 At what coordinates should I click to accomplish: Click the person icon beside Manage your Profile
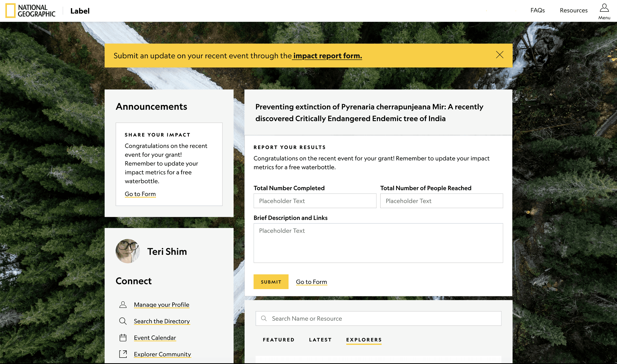123,304
